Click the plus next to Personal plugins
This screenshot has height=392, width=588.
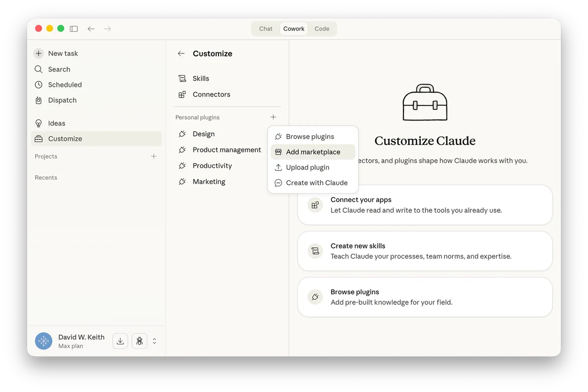273,117
